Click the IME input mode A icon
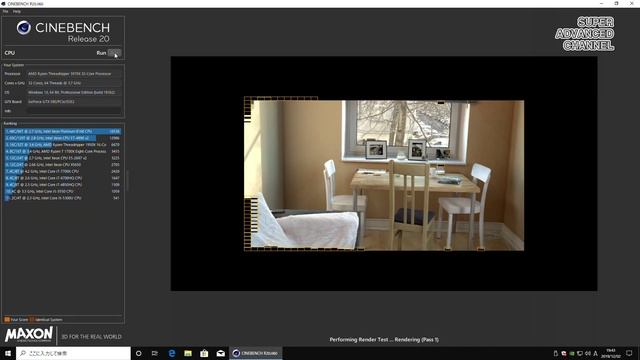The image size is (640, 360). pos(596,353)
